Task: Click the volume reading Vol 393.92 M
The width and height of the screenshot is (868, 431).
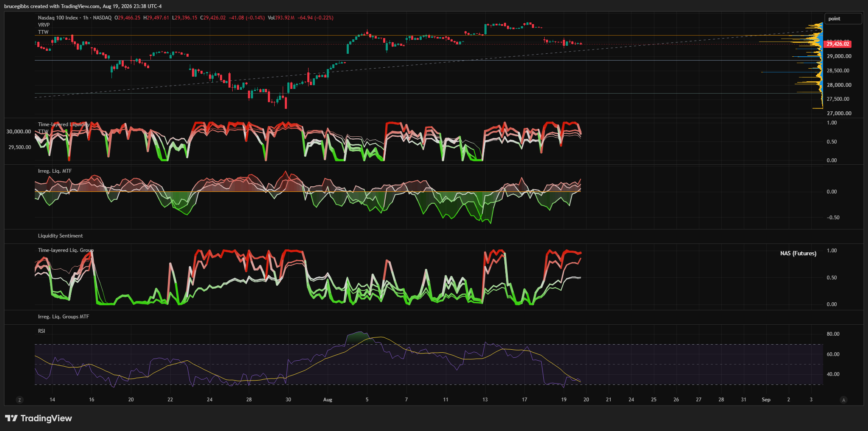Action: 281,18
